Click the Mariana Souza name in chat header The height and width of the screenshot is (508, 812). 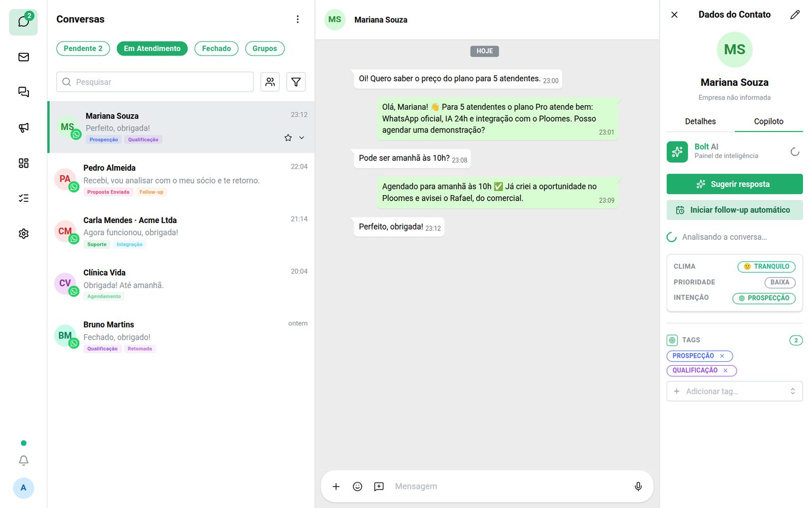pyautogui.click(x=381, y=20)
